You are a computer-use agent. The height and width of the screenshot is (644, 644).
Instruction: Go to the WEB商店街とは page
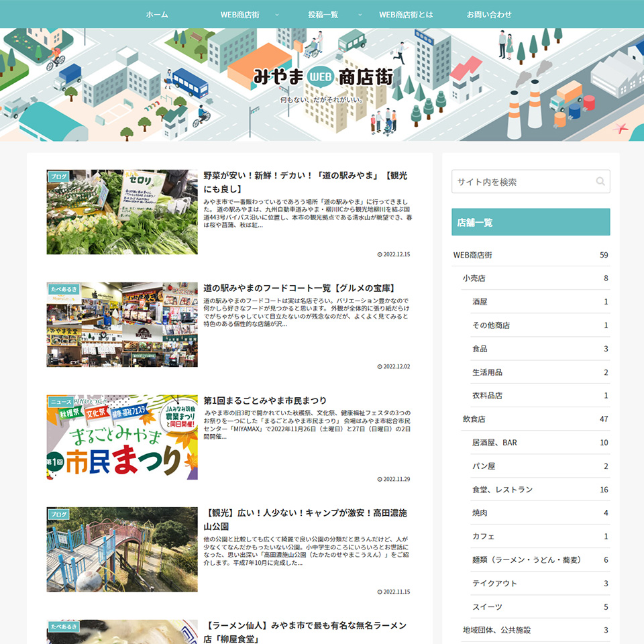[x=406, y=15]
